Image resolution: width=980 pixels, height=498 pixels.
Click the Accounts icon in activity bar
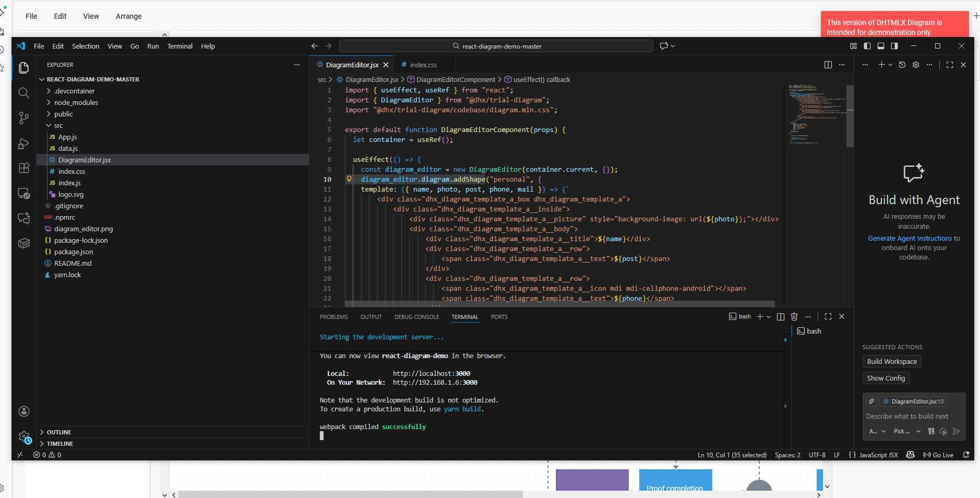tap(23, 411)
